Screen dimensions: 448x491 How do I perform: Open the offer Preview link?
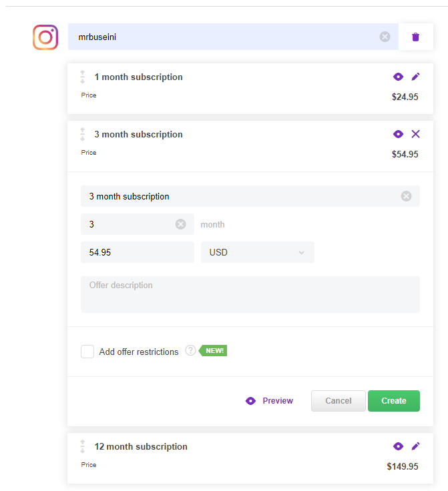click(x=269, y=401)
